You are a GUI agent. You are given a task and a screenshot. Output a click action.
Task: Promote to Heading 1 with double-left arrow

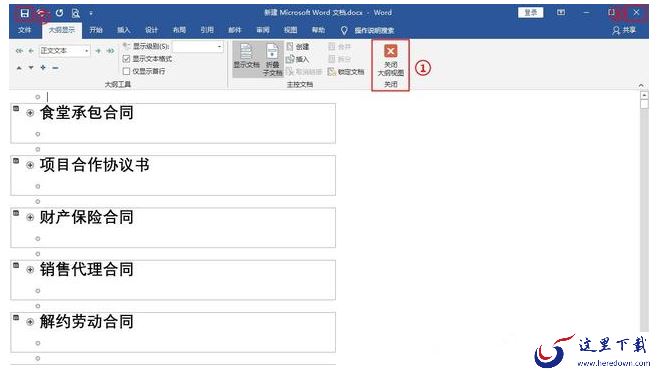(19, 51)
